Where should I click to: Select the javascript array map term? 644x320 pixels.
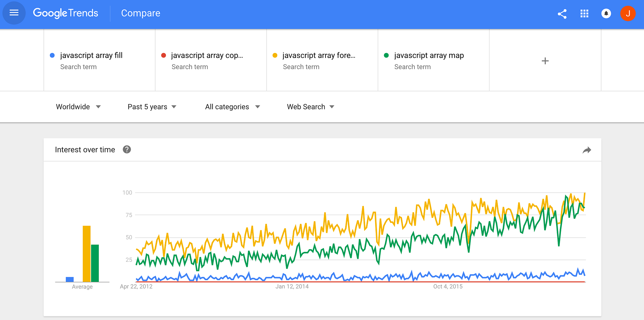tap(429, 55)
